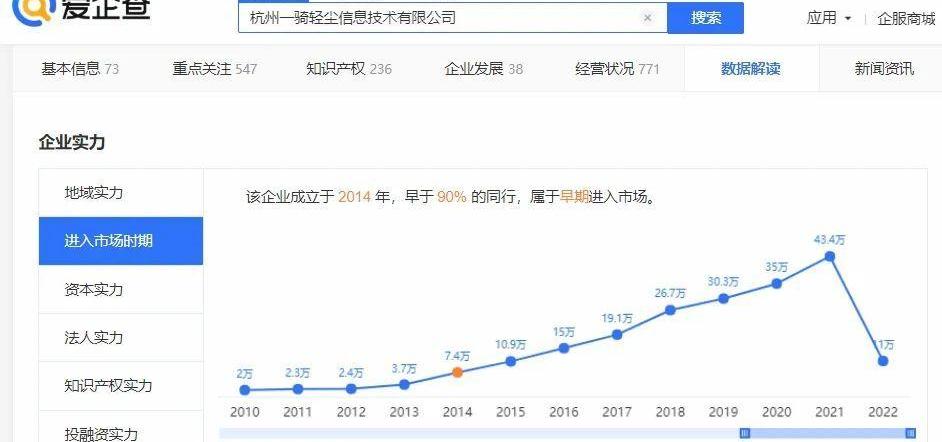Click the 2019 data point (30.3万)

tap(723, 298)
